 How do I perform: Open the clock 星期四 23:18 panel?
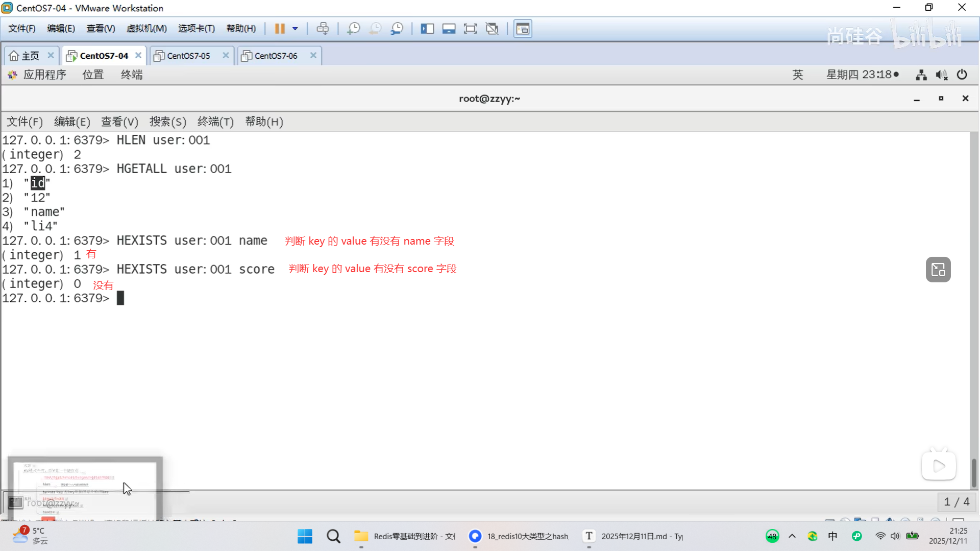pyautogui.click(x=863, y=75)
